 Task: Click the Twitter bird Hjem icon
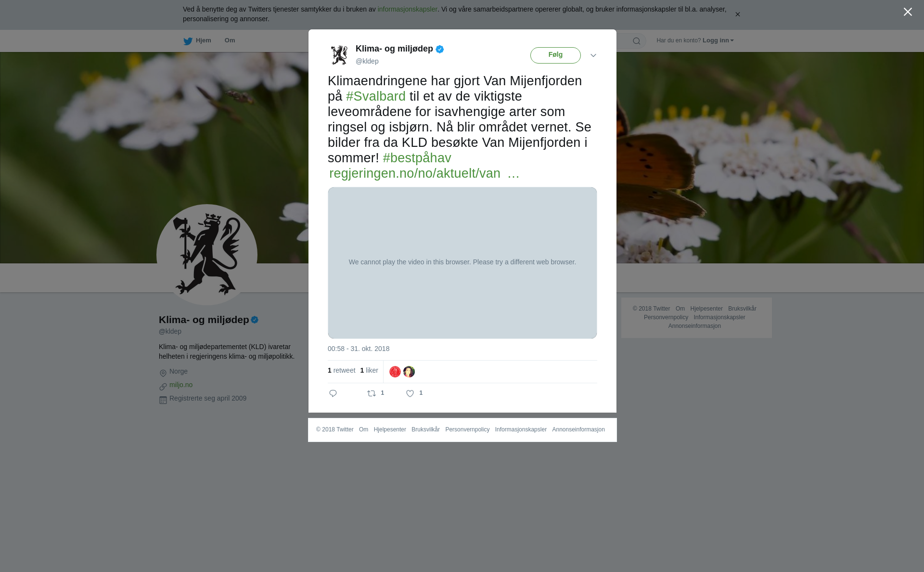point(188,41)
